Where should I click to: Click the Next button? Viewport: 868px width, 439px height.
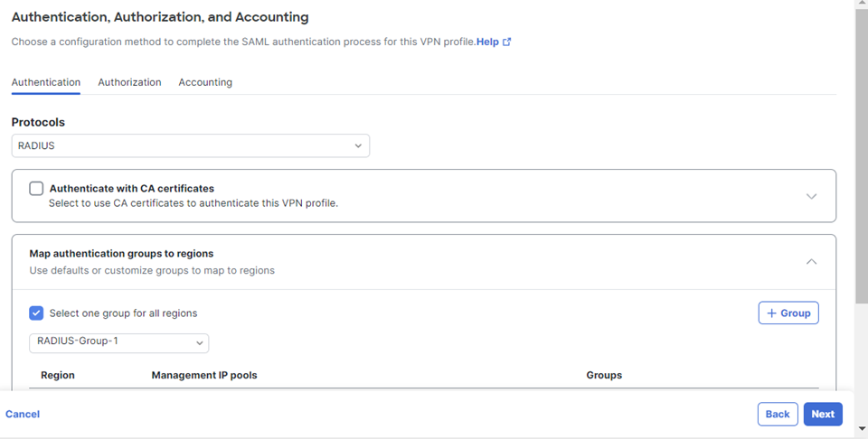point(823,414)
